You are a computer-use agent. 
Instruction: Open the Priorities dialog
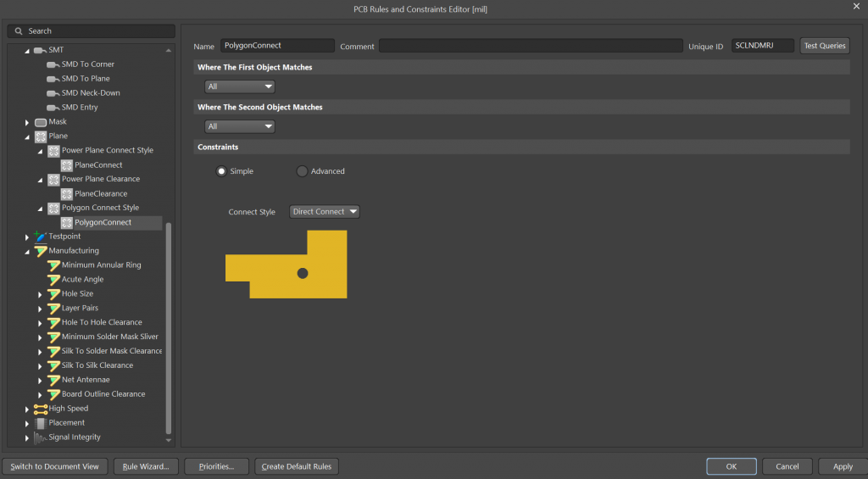[x=216, y=466]
